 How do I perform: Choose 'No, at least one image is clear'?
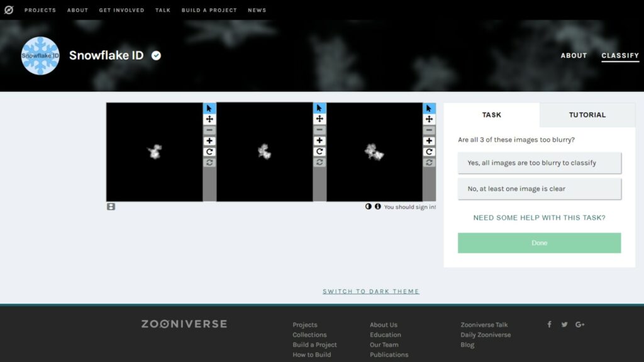(x=539, y=189)
